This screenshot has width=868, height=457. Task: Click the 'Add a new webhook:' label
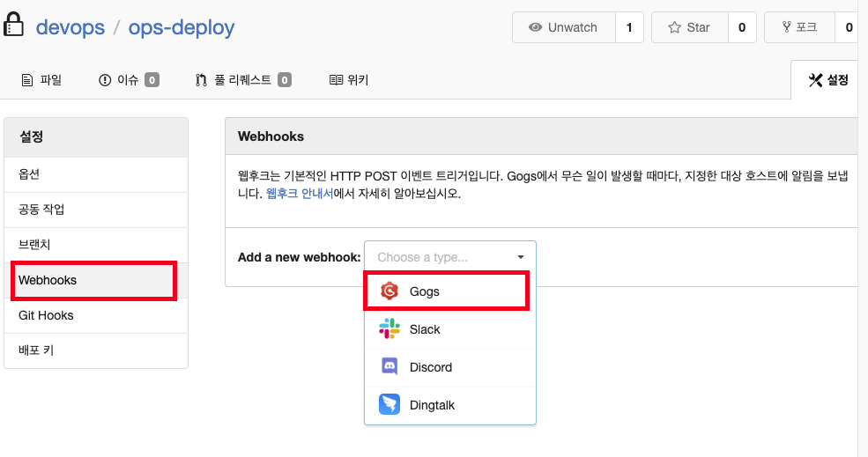coord(299,257)
